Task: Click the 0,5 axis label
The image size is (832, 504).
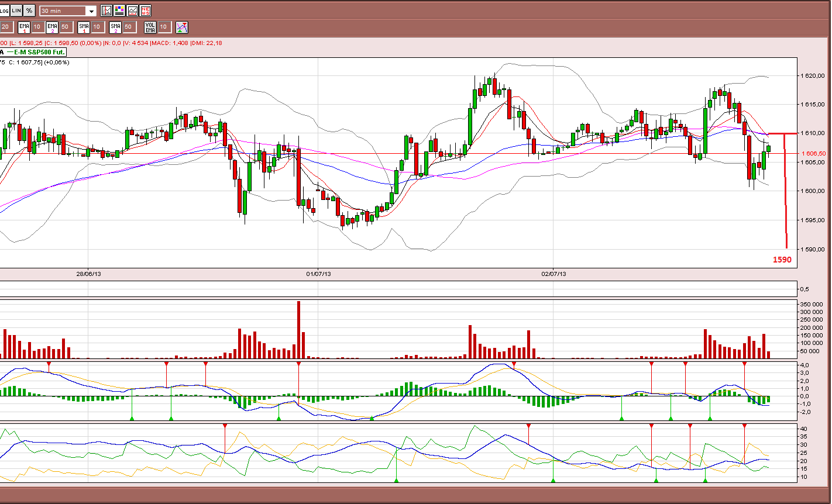Action: pos(805,289)
